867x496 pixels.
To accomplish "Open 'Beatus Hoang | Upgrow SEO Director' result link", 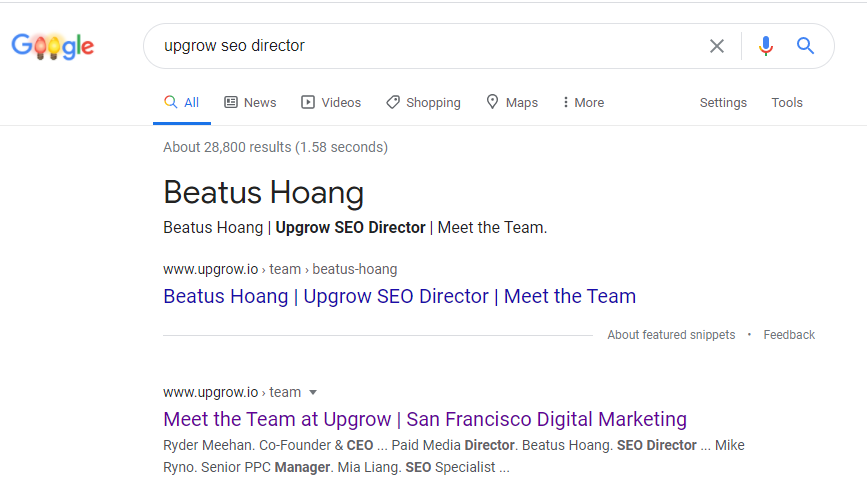I will click(x=399, y=296).
